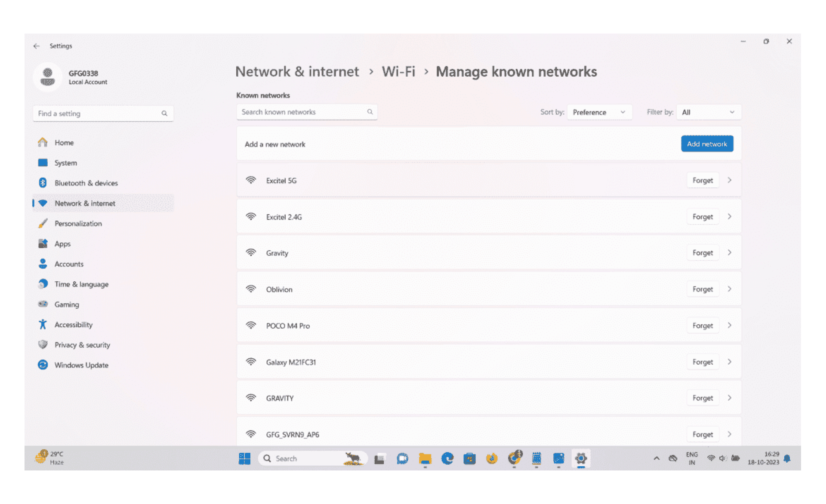
Task: Select the Bluetooth & devices section
Action: click(x=86, y=183)
